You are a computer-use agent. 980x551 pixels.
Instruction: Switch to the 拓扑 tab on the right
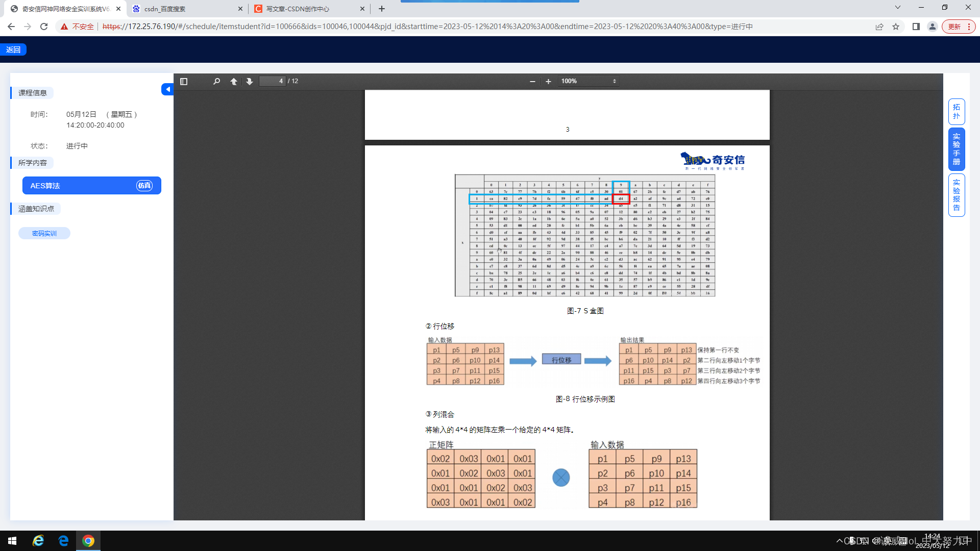pyautogui.click(x=957, y=112)
